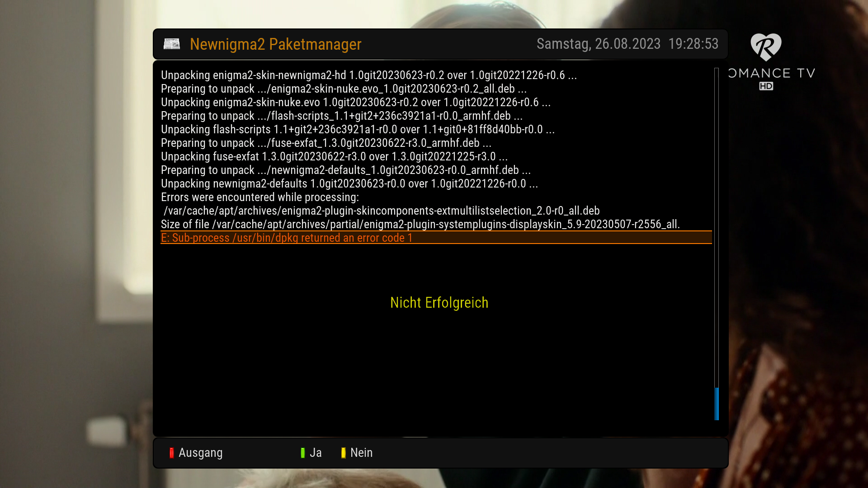Viewport: 868px width, 488px height.
Task: Click the blue scrollbar thumb in log
Action: (717, 404)
